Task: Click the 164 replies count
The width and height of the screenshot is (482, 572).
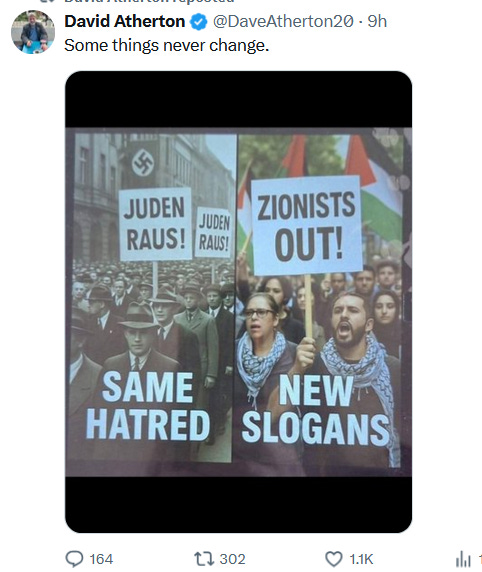Action: (101, 559)
